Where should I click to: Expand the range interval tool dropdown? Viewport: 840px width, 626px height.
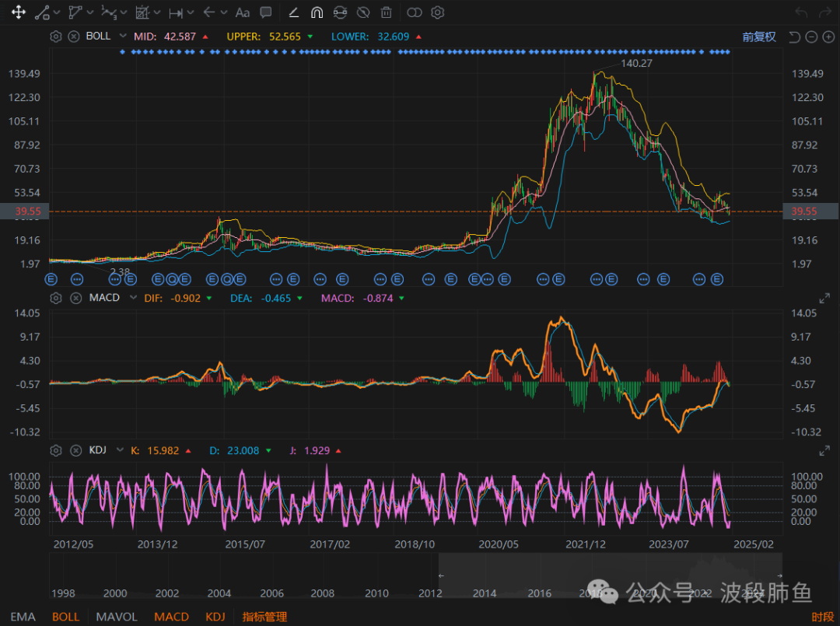[191, 12]
